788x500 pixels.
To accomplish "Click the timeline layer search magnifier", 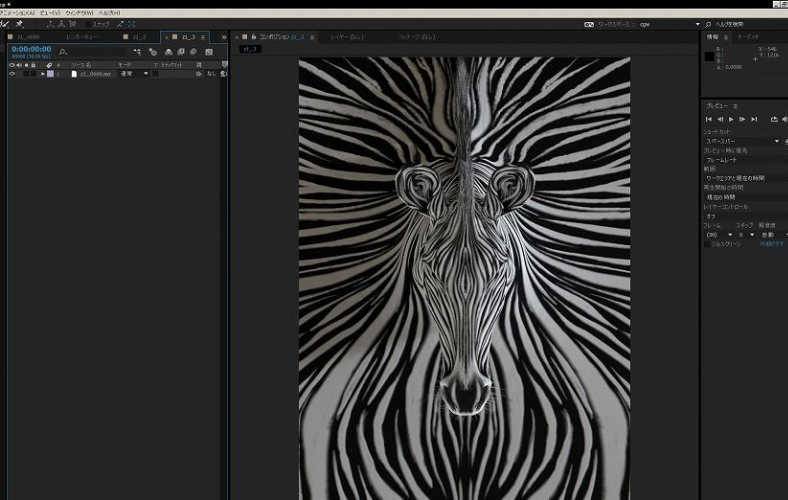I will pos(63,52).
